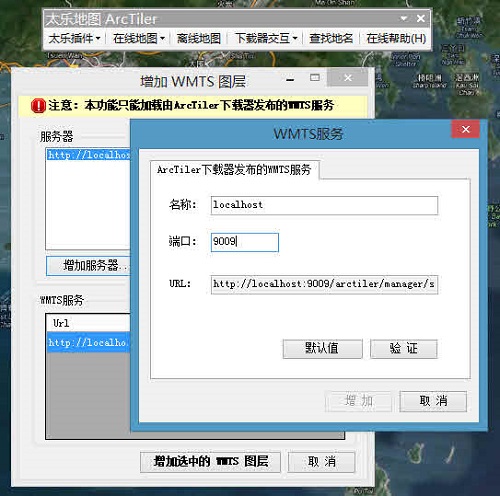Open the 在线地图 dropdown menu
This screenshot has height=496, width=500.
point(139,38)
